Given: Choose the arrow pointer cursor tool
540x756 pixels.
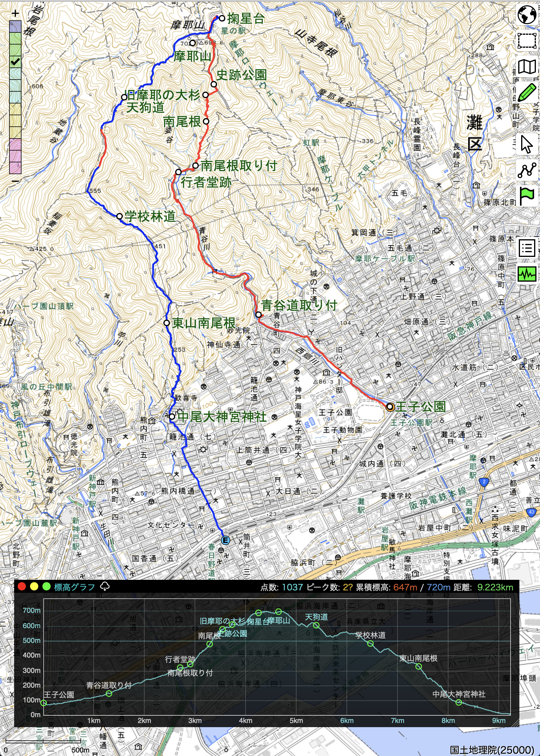Looking at the screenshot, I should point(527,144).
